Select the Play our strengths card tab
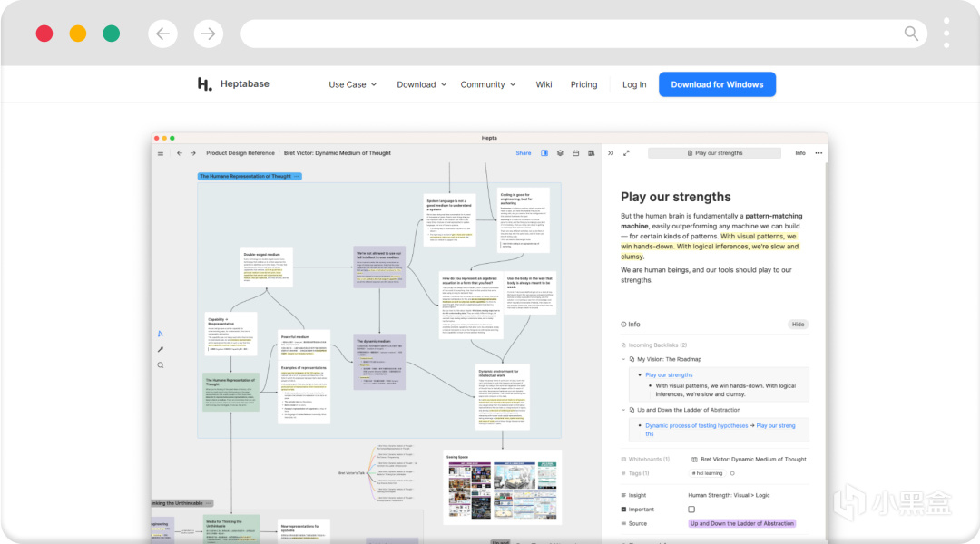Image resolution: width=980 pixels, height=544 pixels. pos(714,153)
